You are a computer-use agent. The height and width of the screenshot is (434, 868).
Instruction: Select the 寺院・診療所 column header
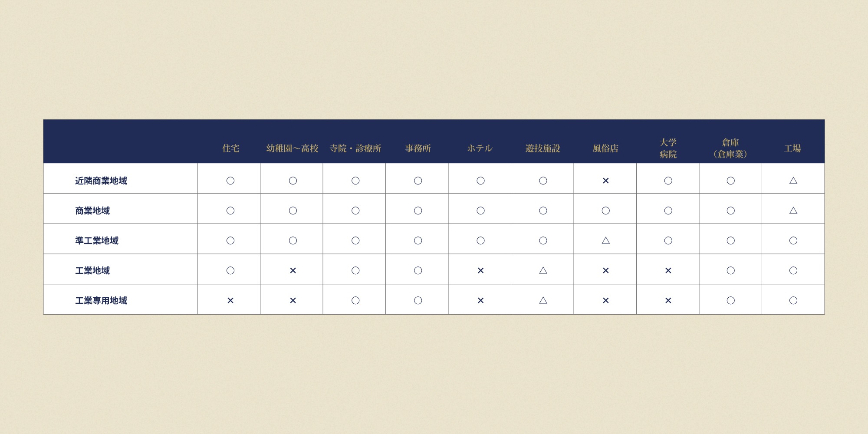pyautogui.click(x=355, y=148)
